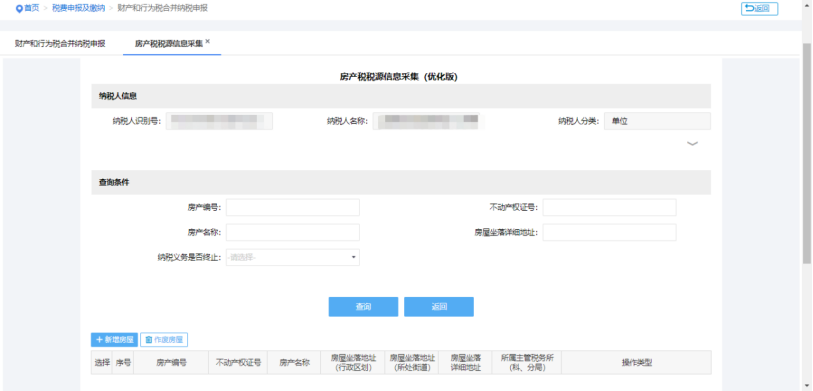Click the 查询条件 section header
Image resolution: width=813 pixels, height=391 pixels.
pos(401,183)
